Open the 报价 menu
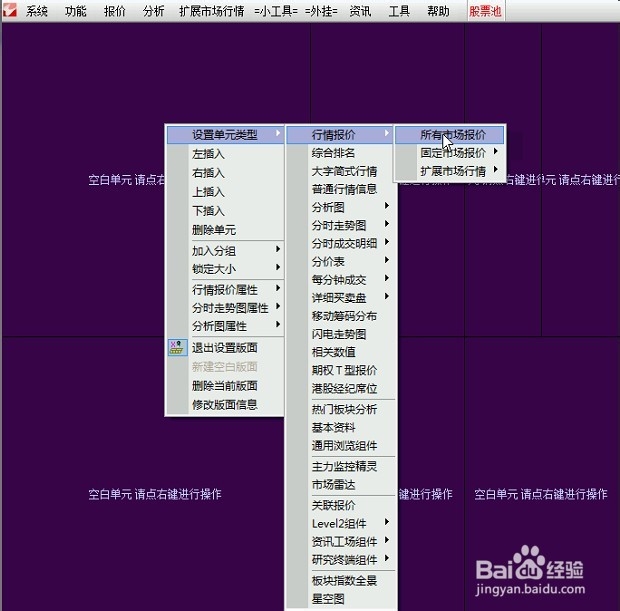 point(115,11)
